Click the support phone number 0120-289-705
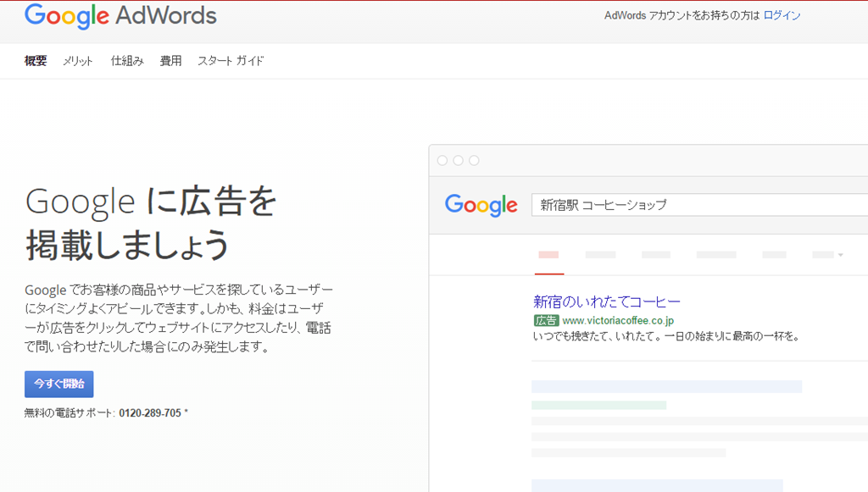868x492 pixels. pyautogui.click(x=150, y=413)
